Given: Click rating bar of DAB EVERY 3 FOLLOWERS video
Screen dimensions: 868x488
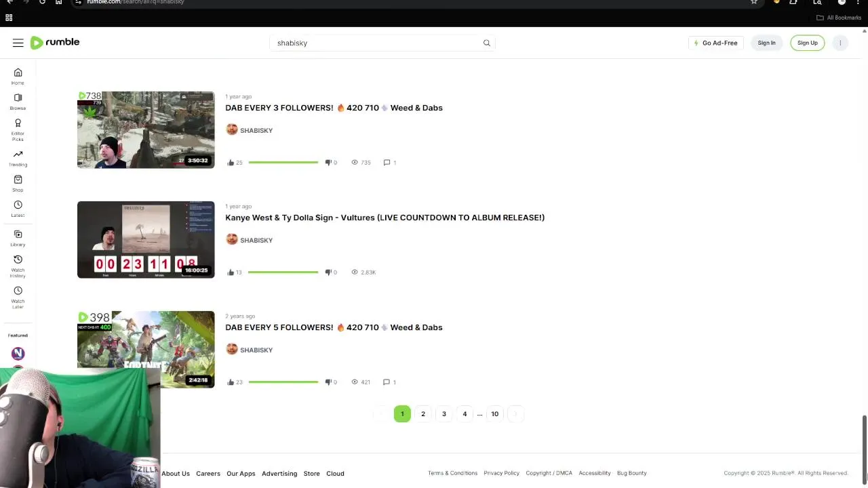Looking at the screenshot, I should pos(283,163).
